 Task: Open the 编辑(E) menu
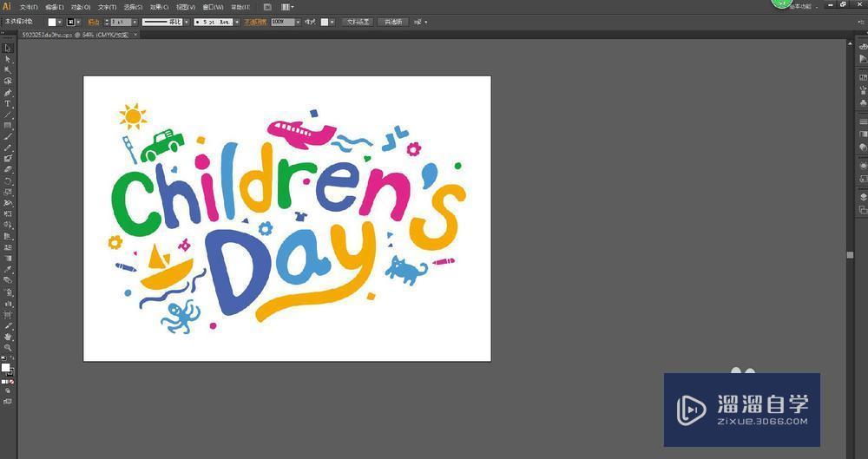pyautogui.click(x=55, y=7)
